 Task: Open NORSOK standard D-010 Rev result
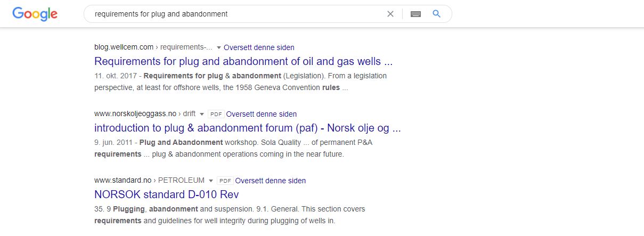pyautogui.click(x=166, y=194)
